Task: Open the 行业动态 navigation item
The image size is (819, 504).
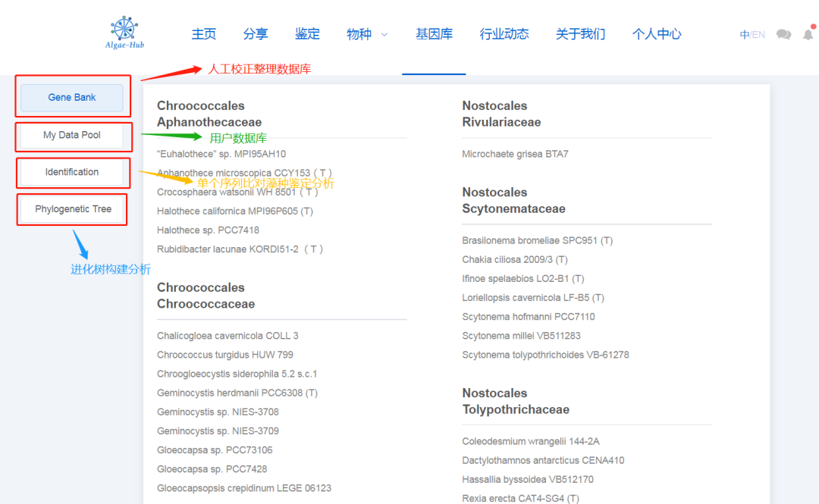Action: pyautogui.click(x=504, y=34)
